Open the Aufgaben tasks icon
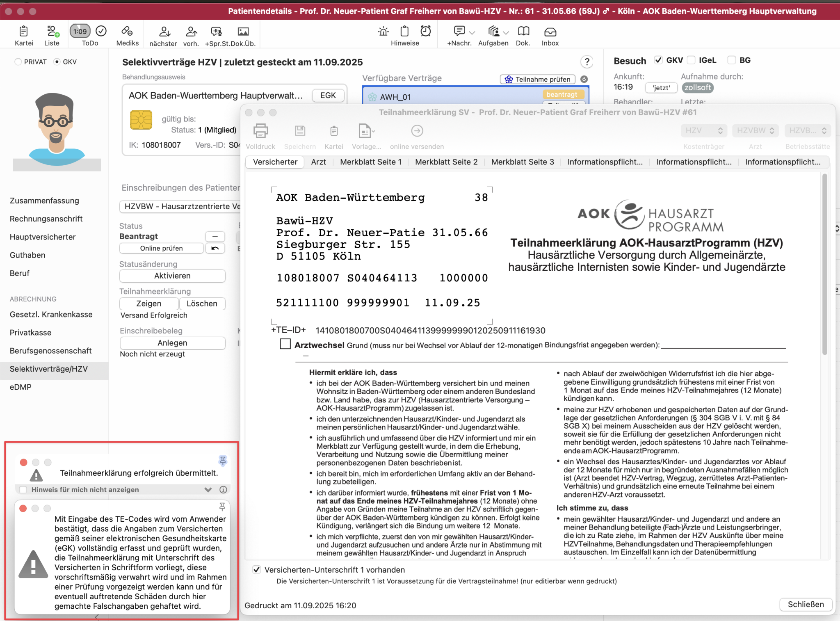This screenshot has height=621, width=840. [x=493, y=31]
